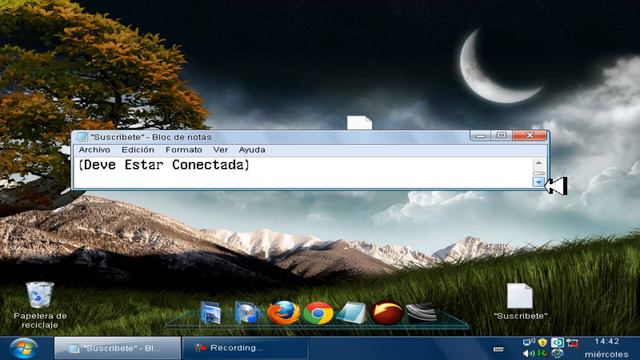Minimize the Bloc de notas window

480,135
